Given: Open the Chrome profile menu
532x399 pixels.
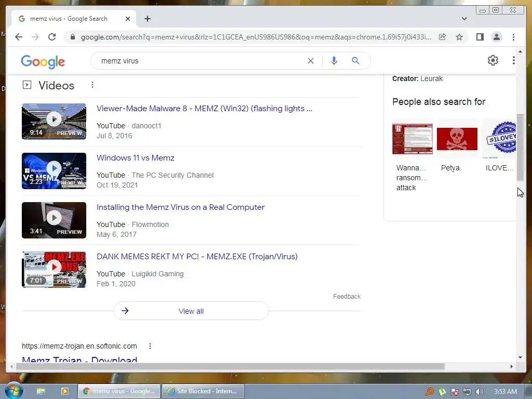Looking at the screenshot, I should pos(497,37).
